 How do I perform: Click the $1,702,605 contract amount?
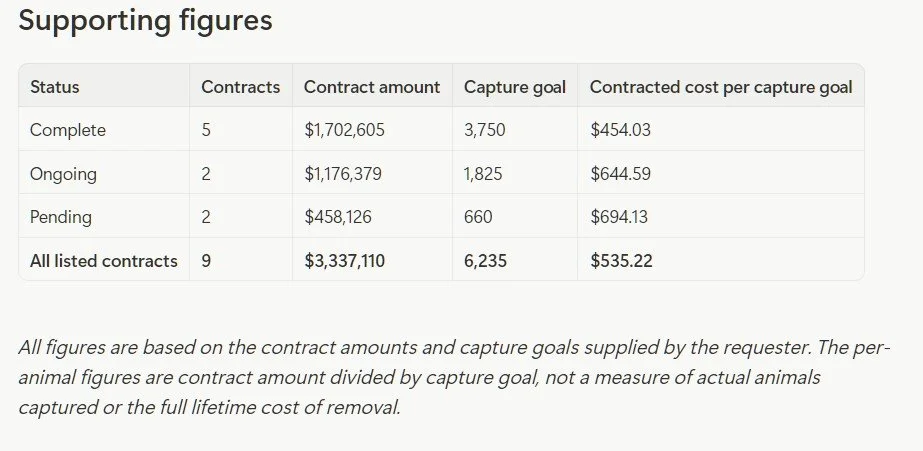[x=344, y=130]
